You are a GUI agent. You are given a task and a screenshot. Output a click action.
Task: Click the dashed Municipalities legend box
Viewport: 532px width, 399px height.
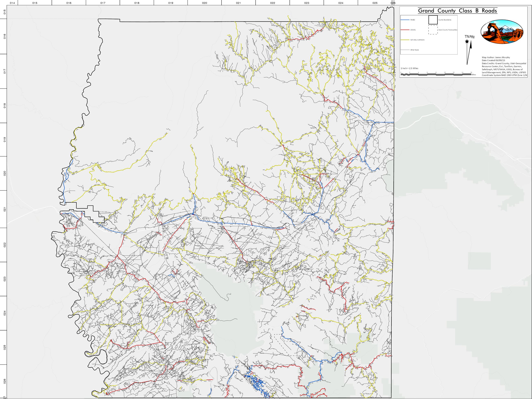point(433,30)
